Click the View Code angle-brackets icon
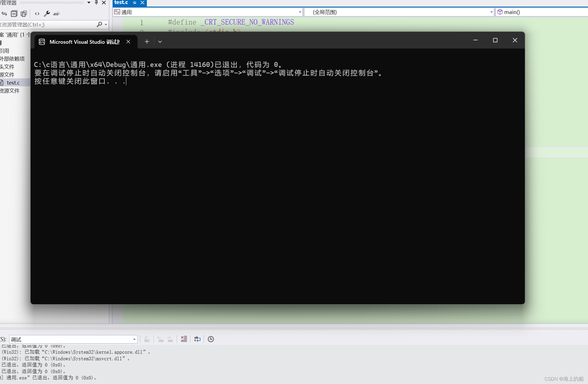Image resolution: width=588 pixels, height=384 pixels. (x=37, y=13)
